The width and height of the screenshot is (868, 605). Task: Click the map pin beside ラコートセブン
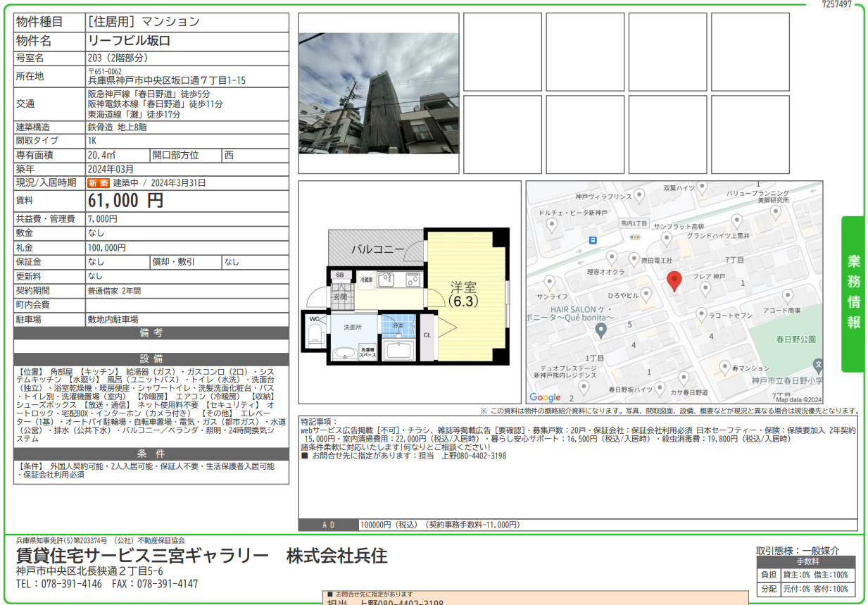pyautogui.click(x=703, y=314)
